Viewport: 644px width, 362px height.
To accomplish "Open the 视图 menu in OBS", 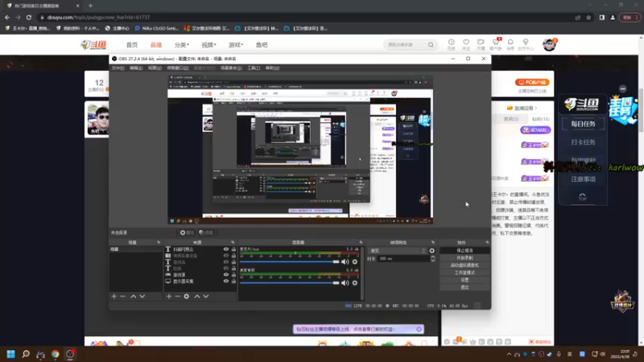I will [x=155, y=68].
